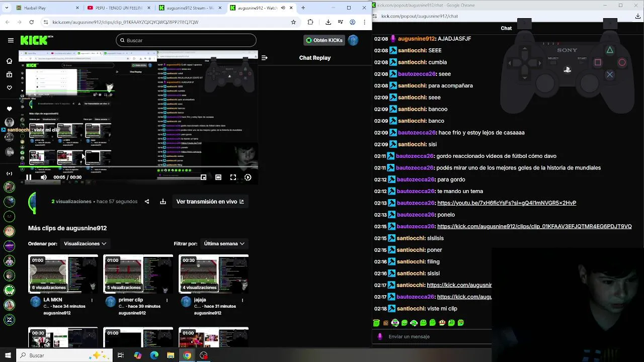Image resolution: width=644 pixels, height=362 pixels.
Task: Open santiocchi's kick.com link at 02:17
Action: click(459, 285)
